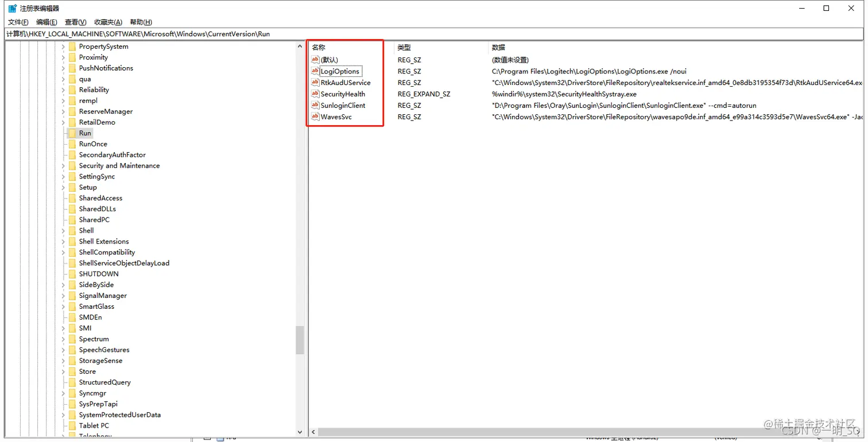Screen dimensions: 868x442
Task: Expand the SideBySide key
Action: [x=63, y=285]
